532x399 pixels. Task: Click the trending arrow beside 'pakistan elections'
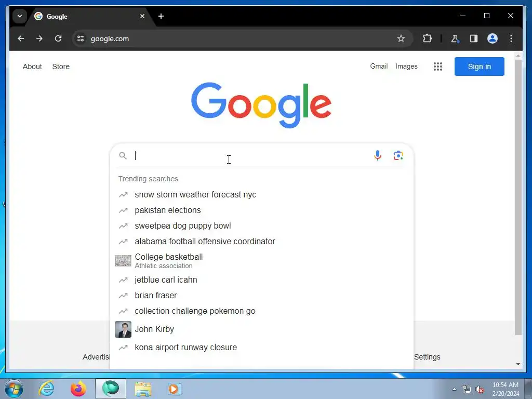click(123, 210)
